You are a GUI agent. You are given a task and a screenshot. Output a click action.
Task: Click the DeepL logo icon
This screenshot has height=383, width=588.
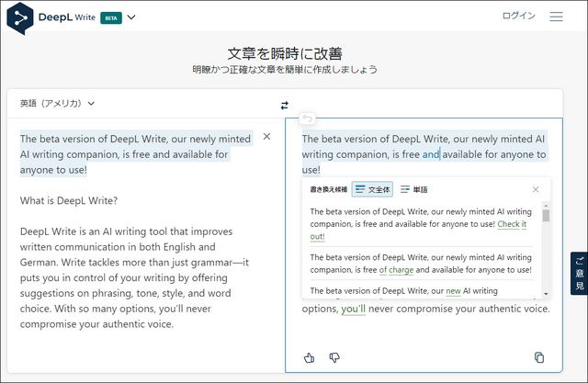point(20,17)
